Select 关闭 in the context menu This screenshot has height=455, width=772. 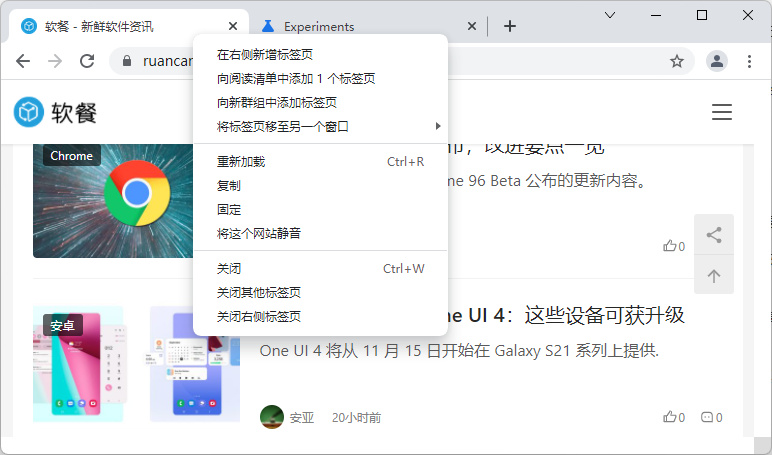pos(321,268)
